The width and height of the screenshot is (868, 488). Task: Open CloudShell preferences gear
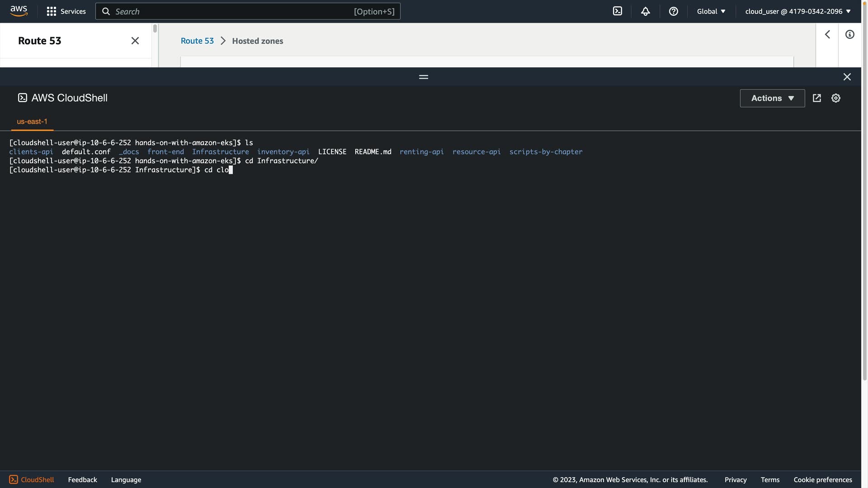(x=835, y=98)
